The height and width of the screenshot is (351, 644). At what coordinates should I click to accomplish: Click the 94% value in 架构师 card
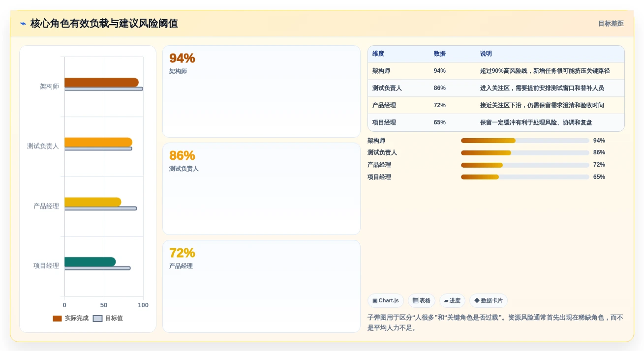point(182,58)
